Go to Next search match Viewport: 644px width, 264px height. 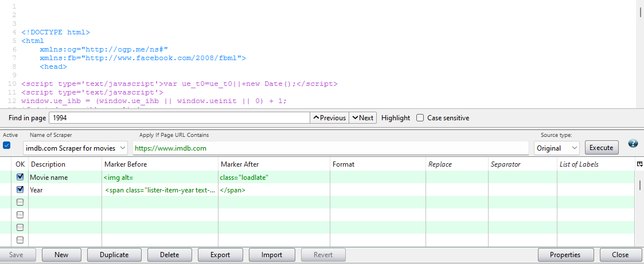363,118
